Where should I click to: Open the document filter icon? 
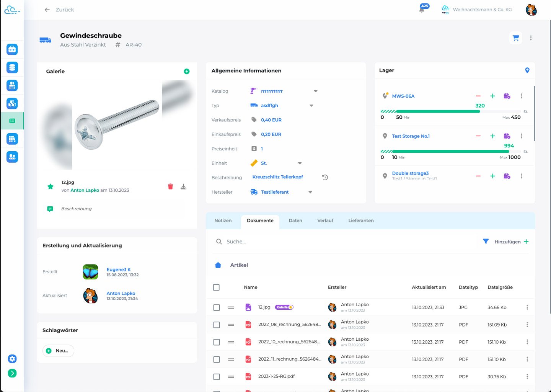tap(486, 242)
